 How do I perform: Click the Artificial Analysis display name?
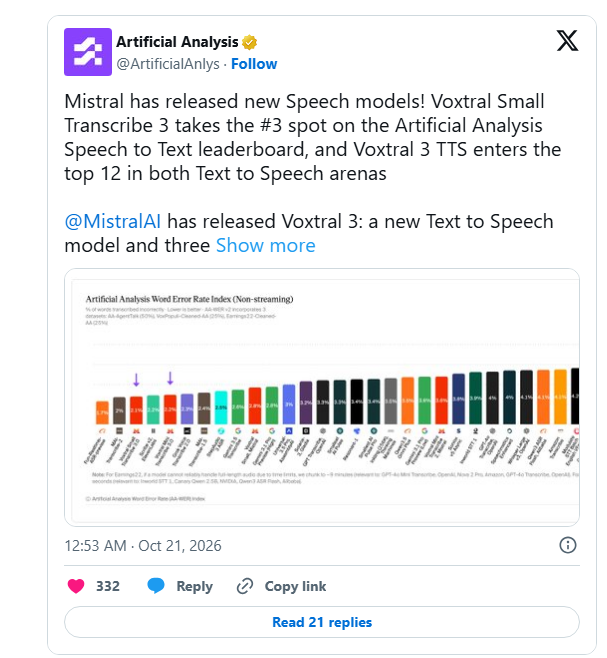pos(177,42)
